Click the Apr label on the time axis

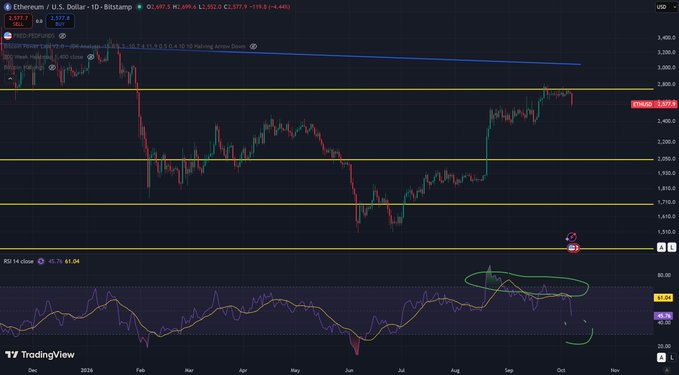(242, 370)
